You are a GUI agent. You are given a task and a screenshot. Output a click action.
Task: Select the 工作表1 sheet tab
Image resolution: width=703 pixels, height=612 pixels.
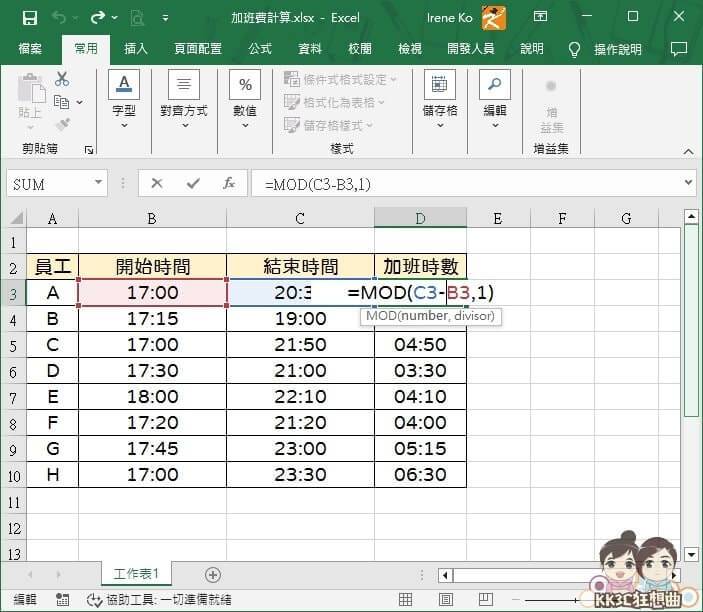point(136,574)
